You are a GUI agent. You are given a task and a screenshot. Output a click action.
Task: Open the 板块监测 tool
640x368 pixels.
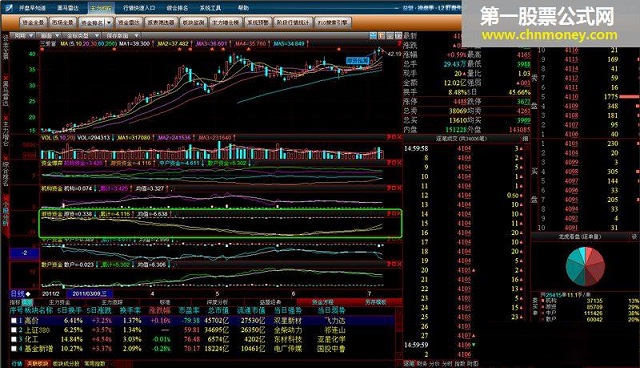point(193,23)
